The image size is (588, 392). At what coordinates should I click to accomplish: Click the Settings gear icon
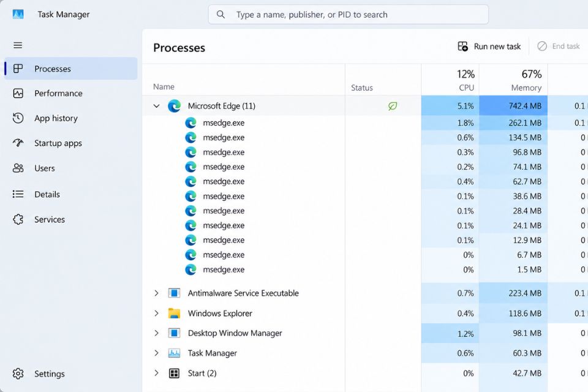pos(18,374)
